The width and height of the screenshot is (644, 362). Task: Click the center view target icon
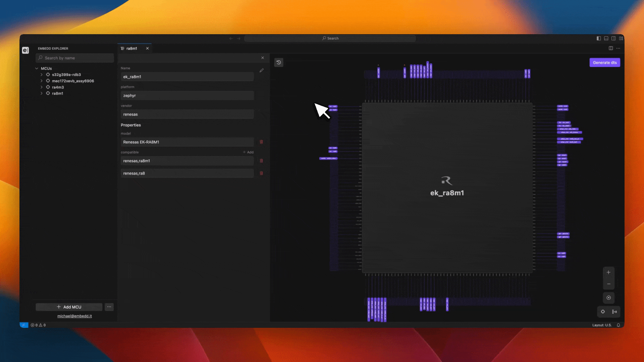(609, 298)
